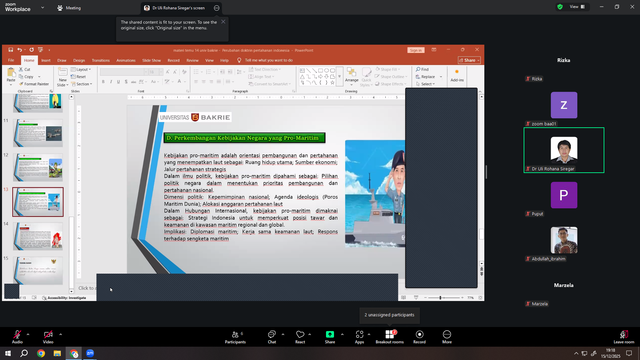Expand video options arrow next to Video
Screen dimensions: 640x360
point(60,334)
